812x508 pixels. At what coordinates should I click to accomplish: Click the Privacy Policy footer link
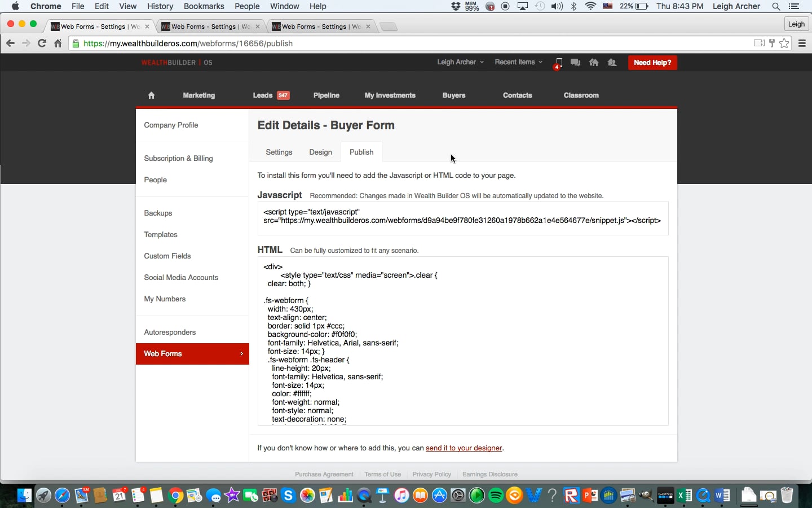point(432,475)
